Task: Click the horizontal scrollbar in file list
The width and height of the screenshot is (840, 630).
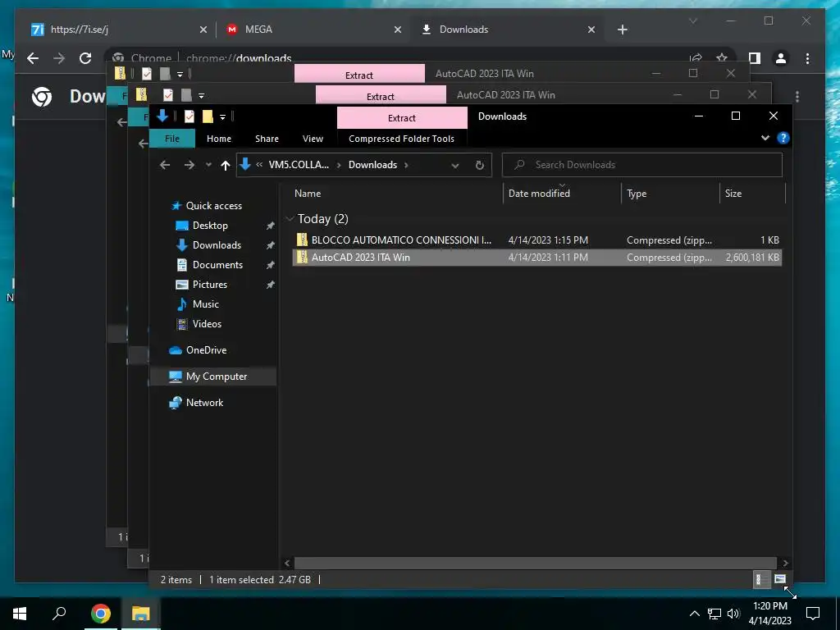Action: [x=535, y=563]
